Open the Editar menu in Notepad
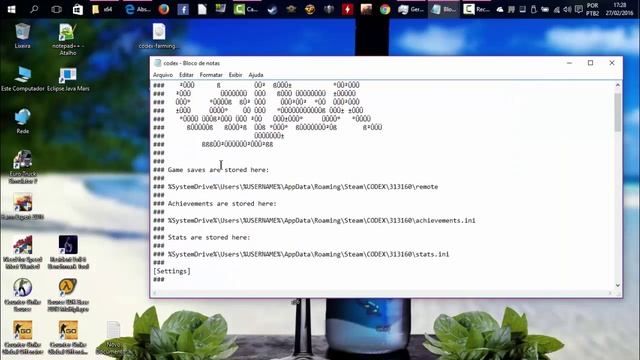 point(186,75)
